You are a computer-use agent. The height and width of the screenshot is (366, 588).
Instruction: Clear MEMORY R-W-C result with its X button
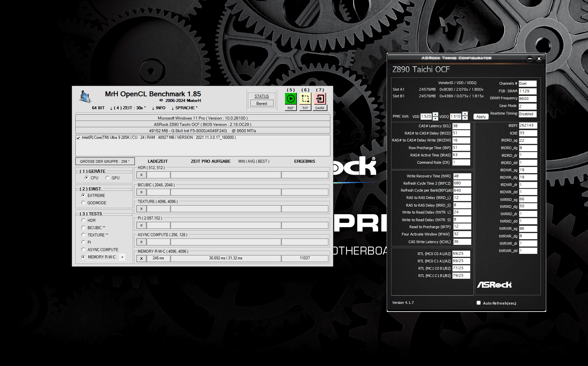tap(141, 258)
